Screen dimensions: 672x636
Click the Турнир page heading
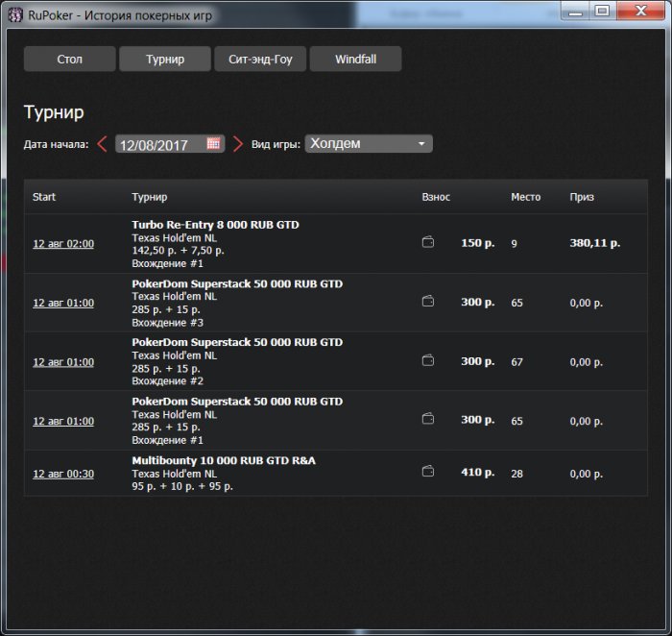(x=54, y=112)
